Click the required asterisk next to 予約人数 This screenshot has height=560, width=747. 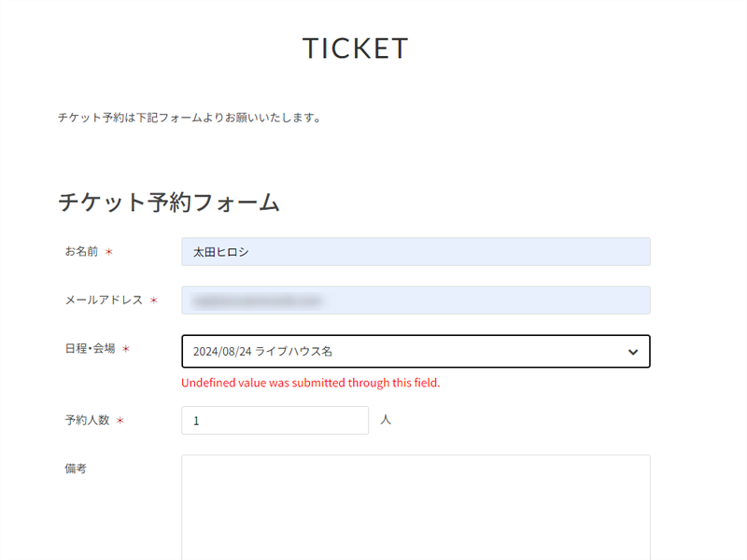click(x=120, y=422)
